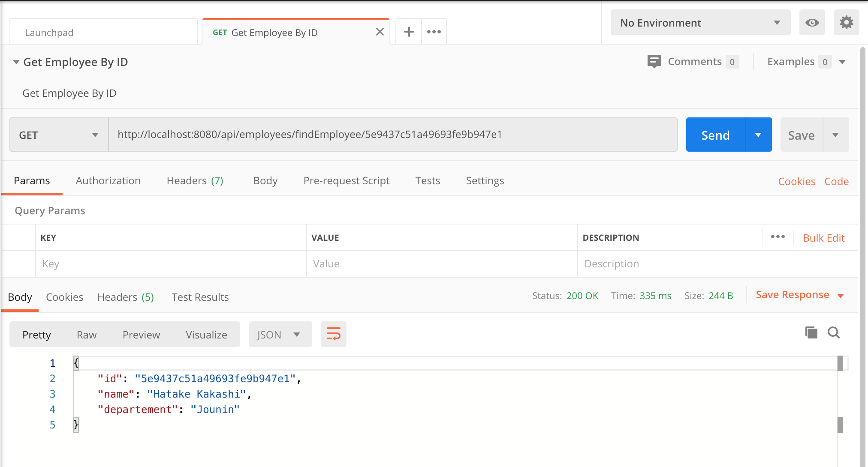868x467 pixels.
Task: Open query params column options ellipsis
Action: [778, 237]
